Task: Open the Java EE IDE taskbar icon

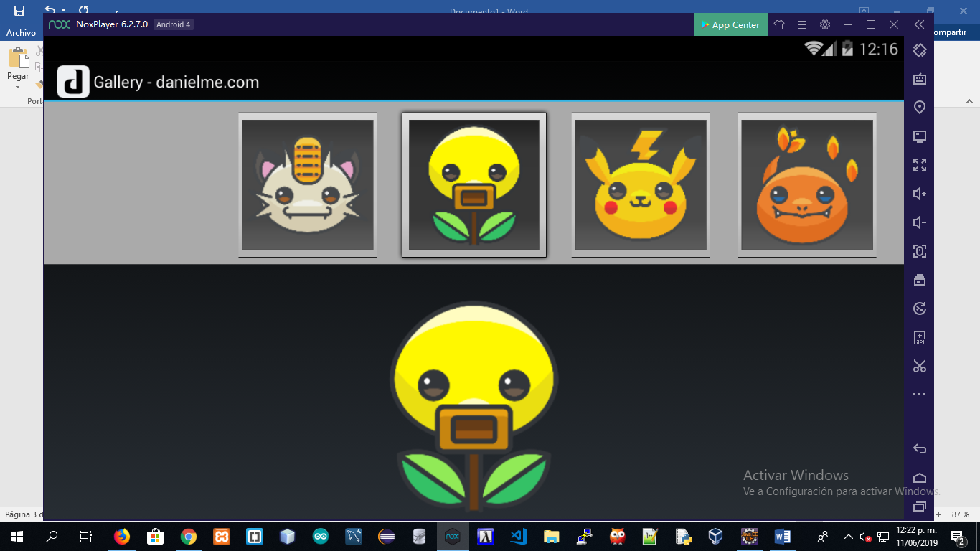Action: tap(749, 536)
